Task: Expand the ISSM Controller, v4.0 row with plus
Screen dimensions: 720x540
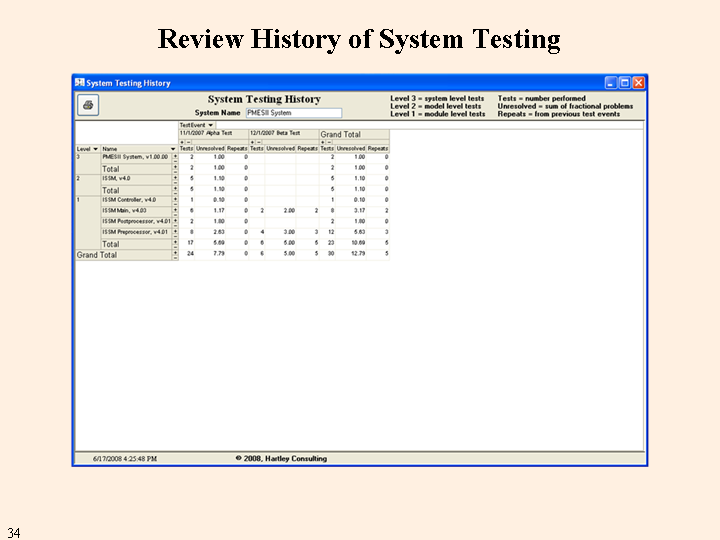Action: click(x=175, y=199)
